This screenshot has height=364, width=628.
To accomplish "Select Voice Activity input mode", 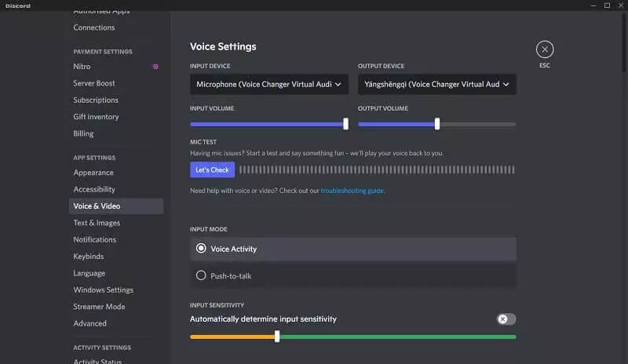I will [201, 249].
